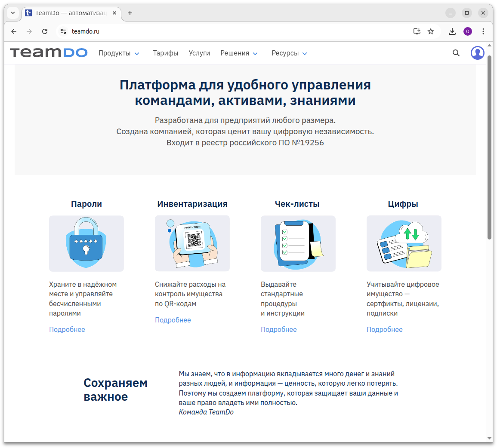
Task: Reload the page with refresh icon
Action: [45, 31]
